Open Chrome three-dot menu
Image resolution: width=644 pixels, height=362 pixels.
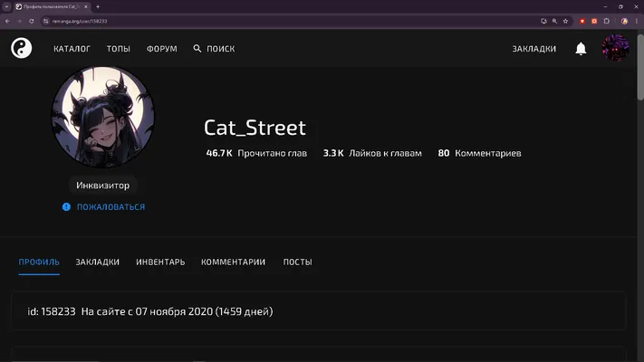637,21
